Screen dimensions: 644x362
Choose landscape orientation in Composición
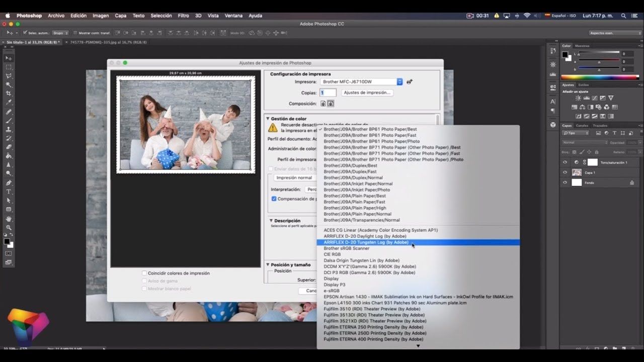point(331,104)
